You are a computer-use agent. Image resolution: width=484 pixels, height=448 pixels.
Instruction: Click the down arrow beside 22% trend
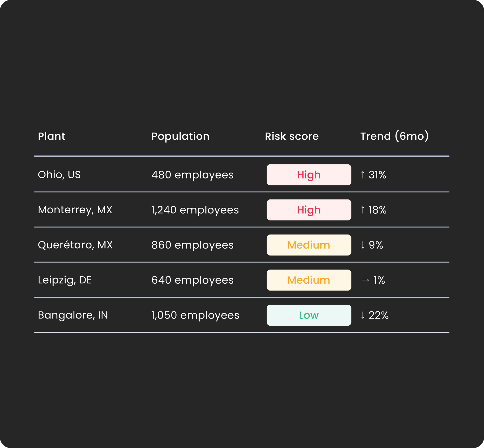(363, 315)
